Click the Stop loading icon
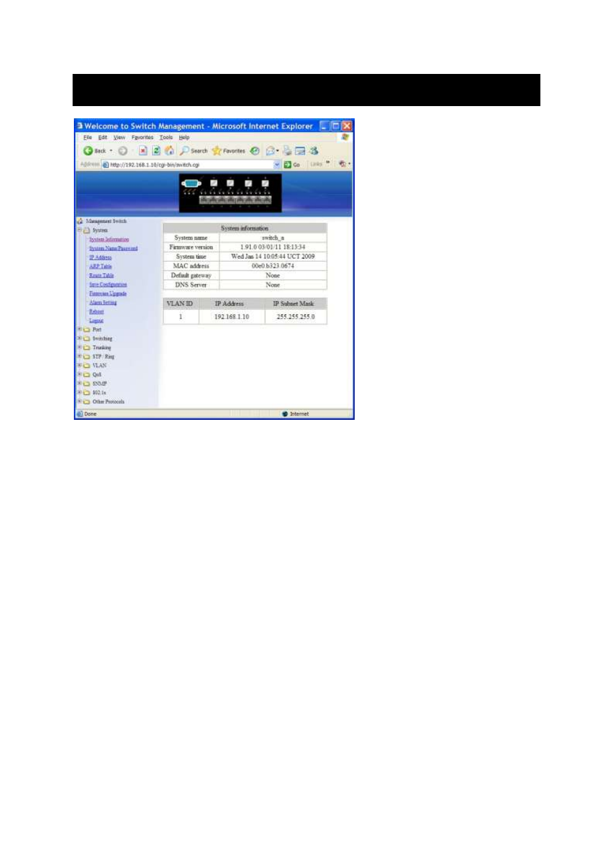613x868 pixels. pos(143,151)
